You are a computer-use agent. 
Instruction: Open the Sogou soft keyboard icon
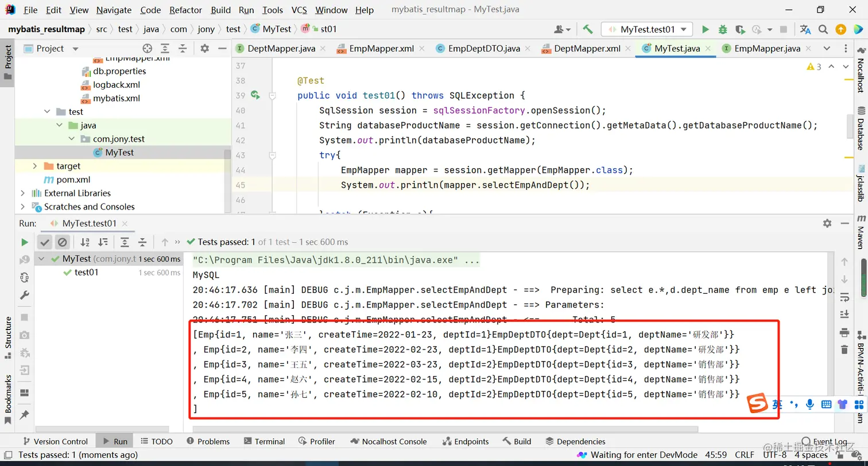click(826, 404)
